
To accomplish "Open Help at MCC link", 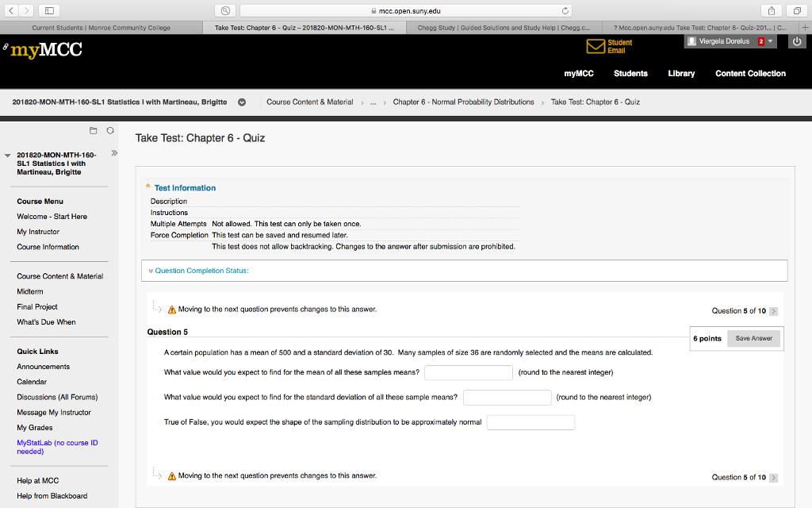I will [37, 480].
